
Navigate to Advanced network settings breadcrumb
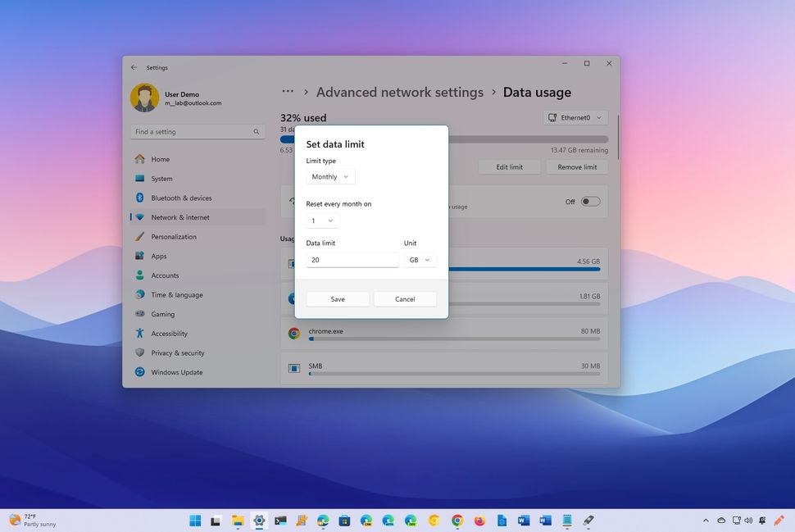[x=399, y=92]
